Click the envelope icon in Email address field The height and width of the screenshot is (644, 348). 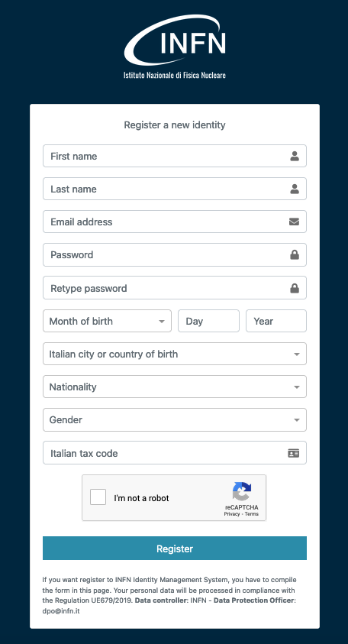click(294, 222)
